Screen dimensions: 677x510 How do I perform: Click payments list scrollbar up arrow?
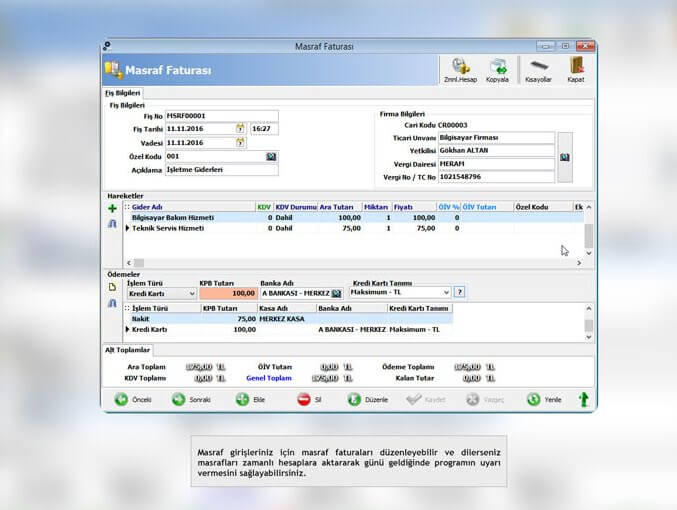pyautogui.click(x=589, y=308)
